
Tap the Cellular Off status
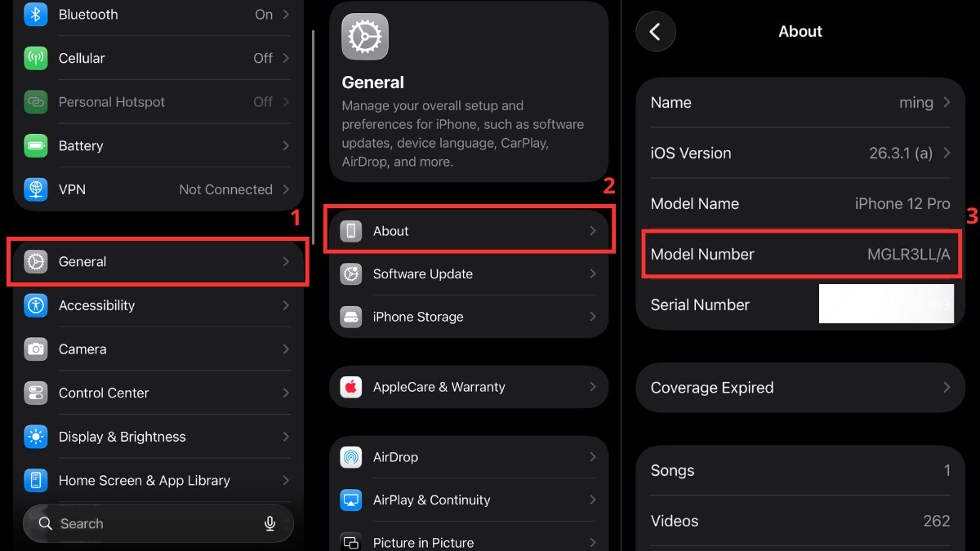point(263,58)
